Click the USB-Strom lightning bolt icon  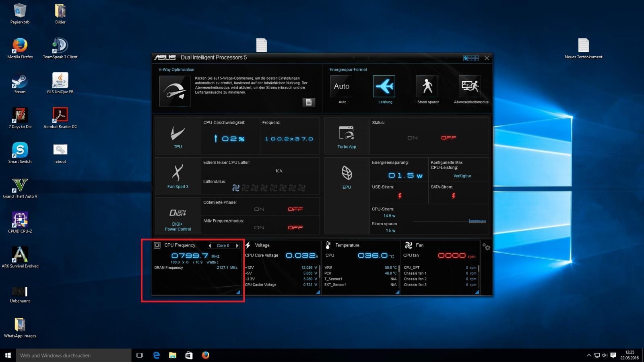tap(400, 196)
